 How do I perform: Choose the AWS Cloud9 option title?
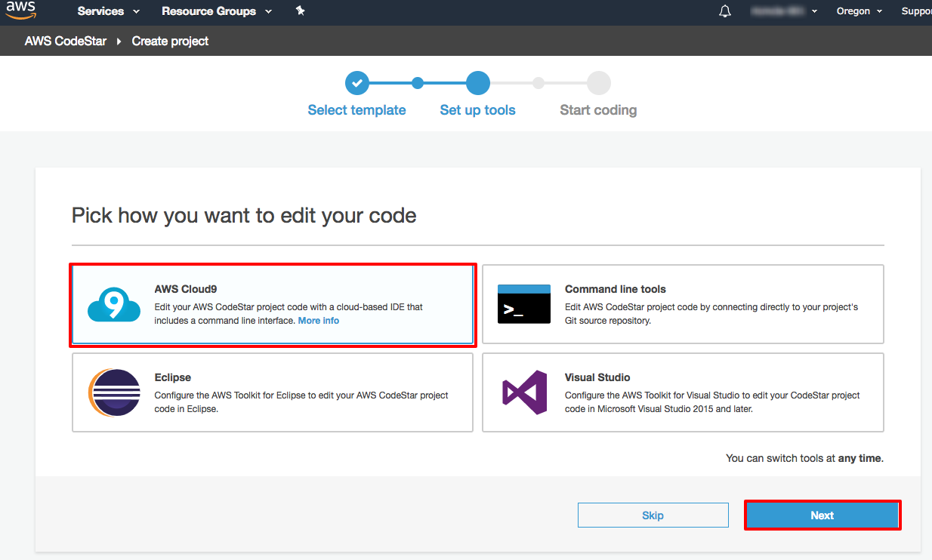tap(186, 289)
